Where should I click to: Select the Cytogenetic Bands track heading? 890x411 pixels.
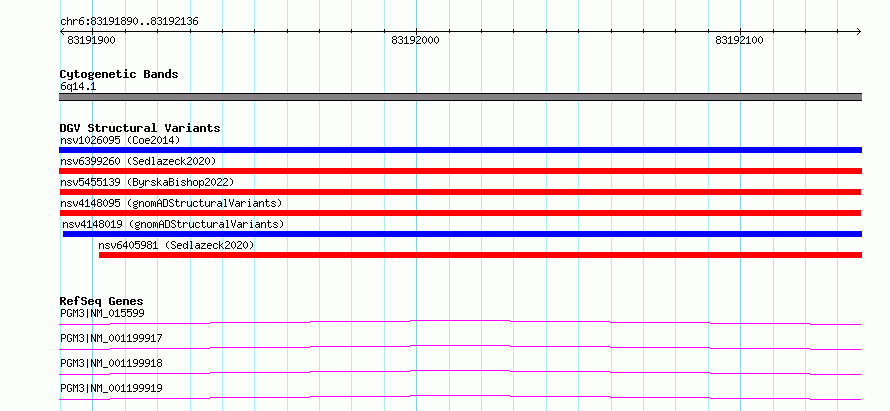click(x=119, y=74)
